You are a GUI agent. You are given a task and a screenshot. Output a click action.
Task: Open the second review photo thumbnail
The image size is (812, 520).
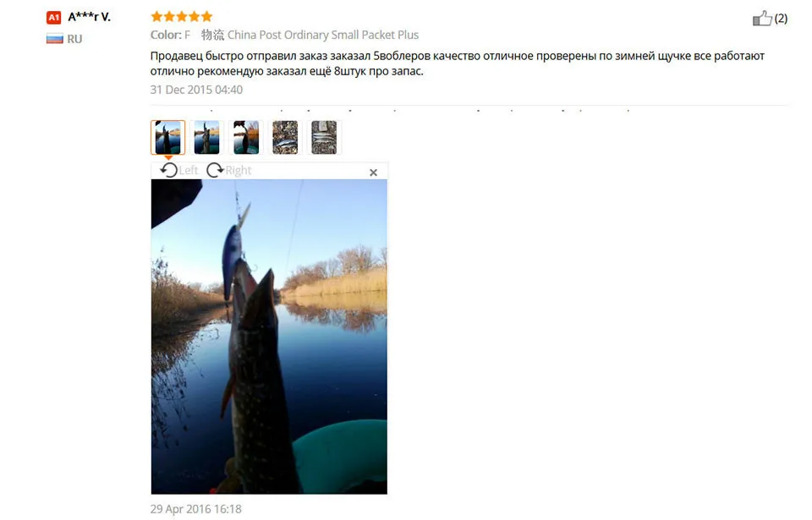click(x=206, y=137)
